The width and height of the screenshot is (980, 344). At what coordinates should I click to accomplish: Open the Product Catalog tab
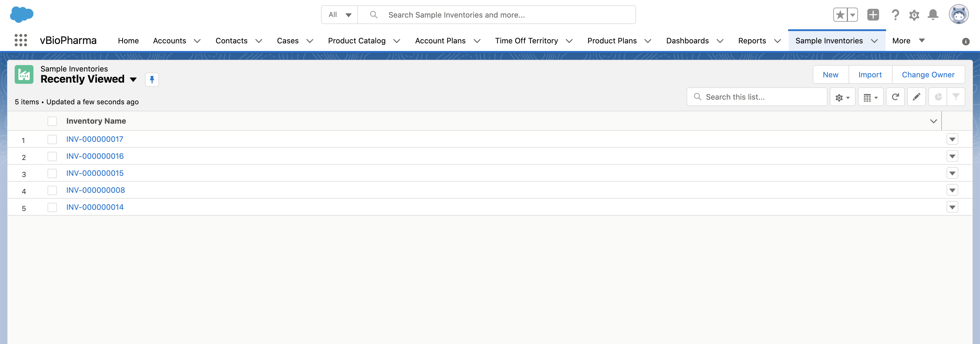pyautogui.click(x=356, y=41)
